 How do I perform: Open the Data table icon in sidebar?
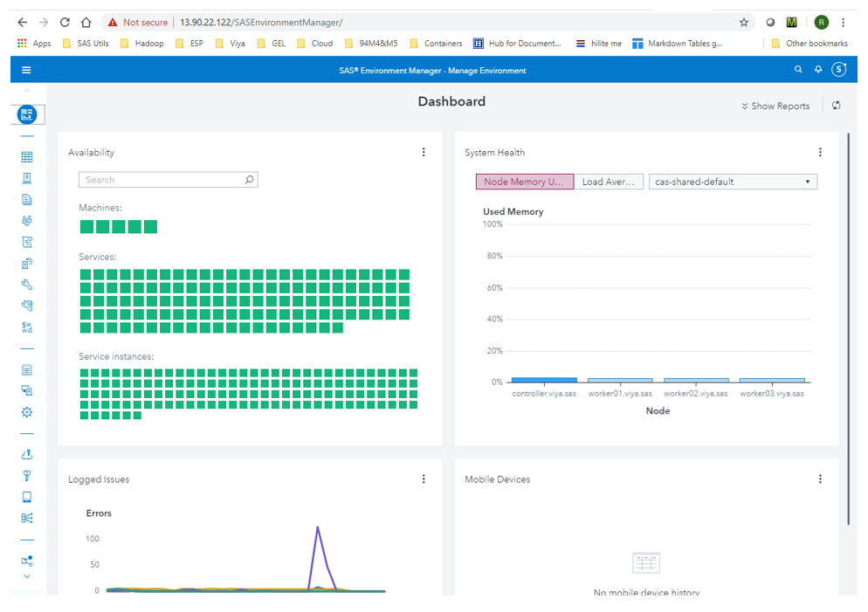tap(27, 157)
